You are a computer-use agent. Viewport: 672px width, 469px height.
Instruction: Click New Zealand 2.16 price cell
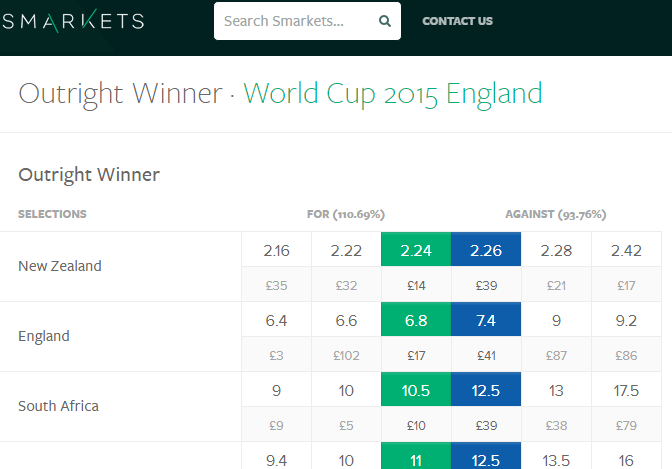coord(276,249)
